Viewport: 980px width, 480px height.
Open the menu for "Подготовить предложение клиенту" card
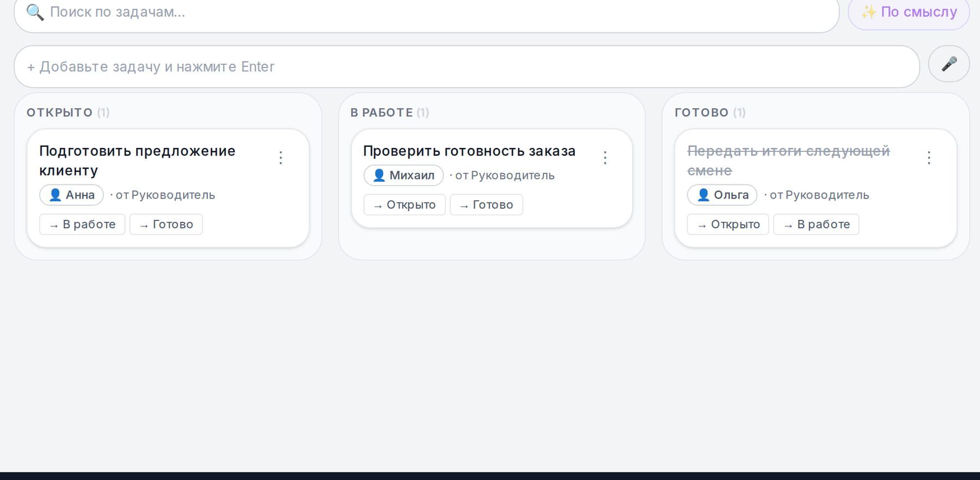pyautogui.click(x=281, y=158)
